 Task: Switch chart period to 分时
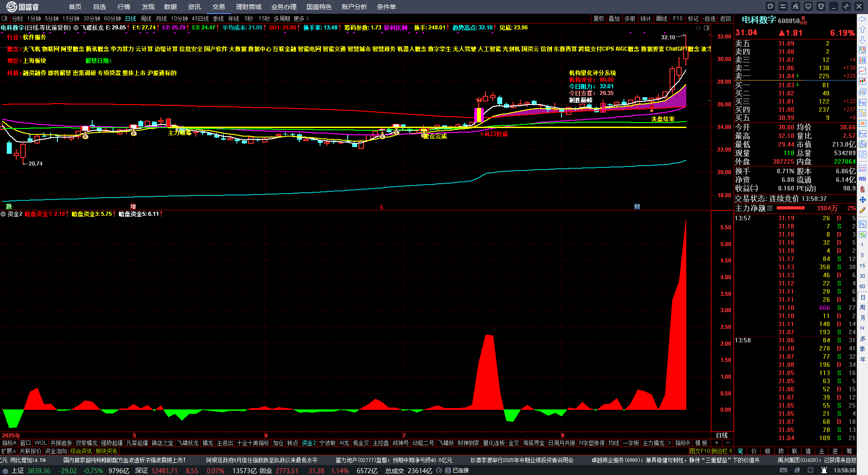[x=18, y=19]
